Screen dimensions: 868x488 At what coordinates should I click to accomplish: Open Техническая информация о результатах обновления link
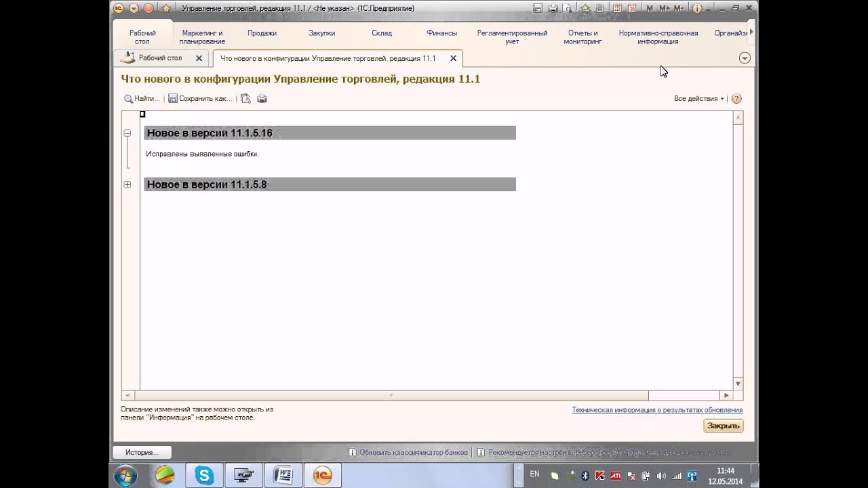(657, 410)
